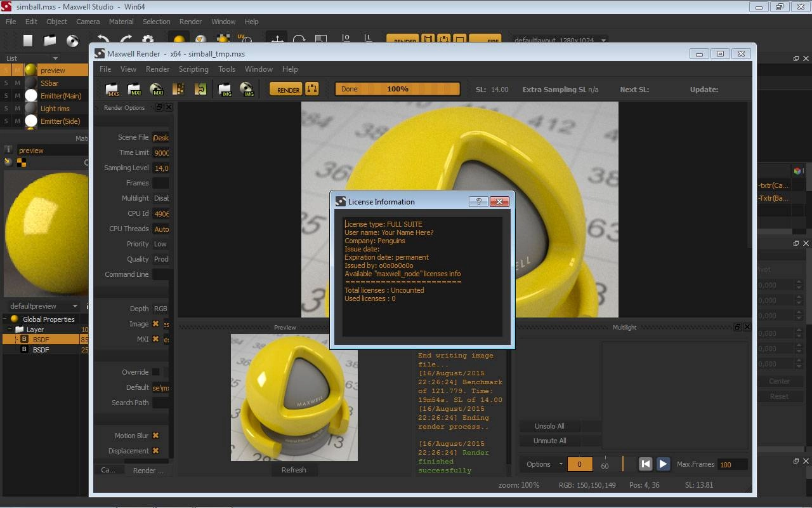The width and height of the screenshot is (812, 508).
Task: Click the Time Limit value field
Action: coord(161,152)
